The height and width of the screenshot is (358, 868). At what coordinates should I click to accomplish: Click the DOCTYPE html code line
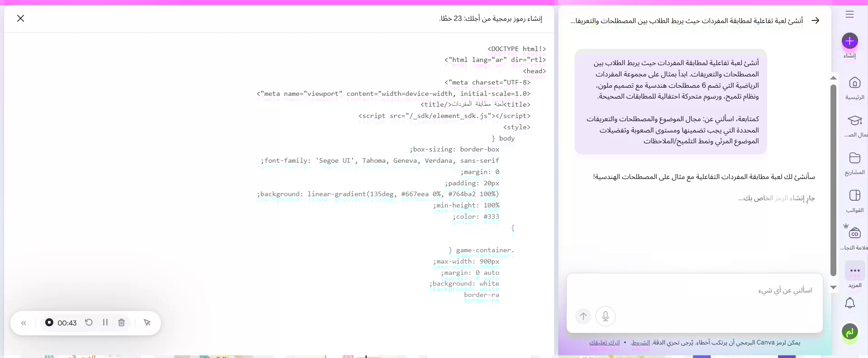(x=517, y=49)
